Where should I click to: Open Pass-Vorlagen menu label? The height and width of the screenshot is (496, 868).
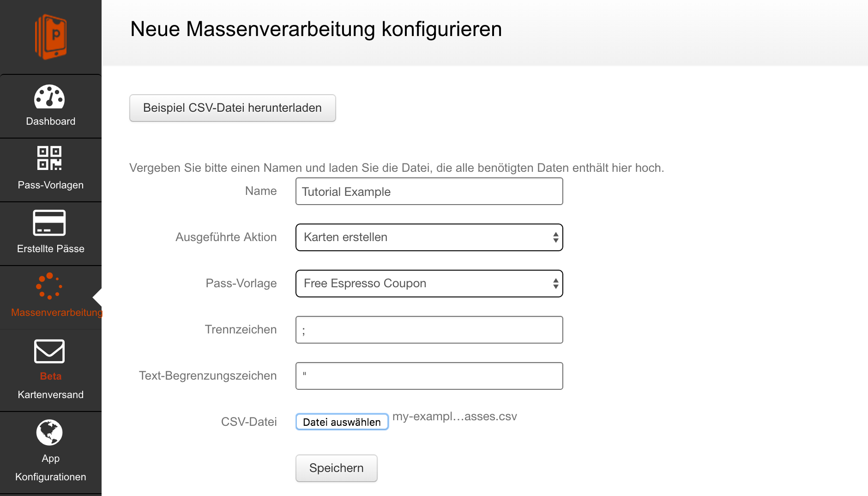[x=51, y=185]
